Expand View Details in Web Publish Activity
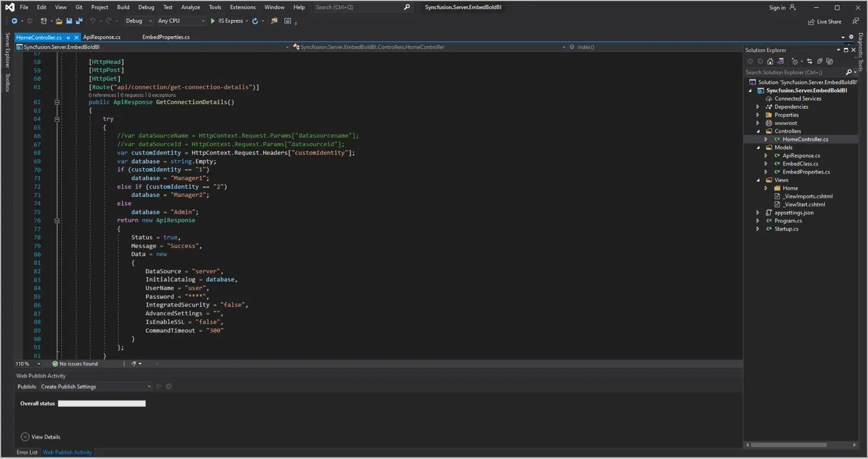 25,437
